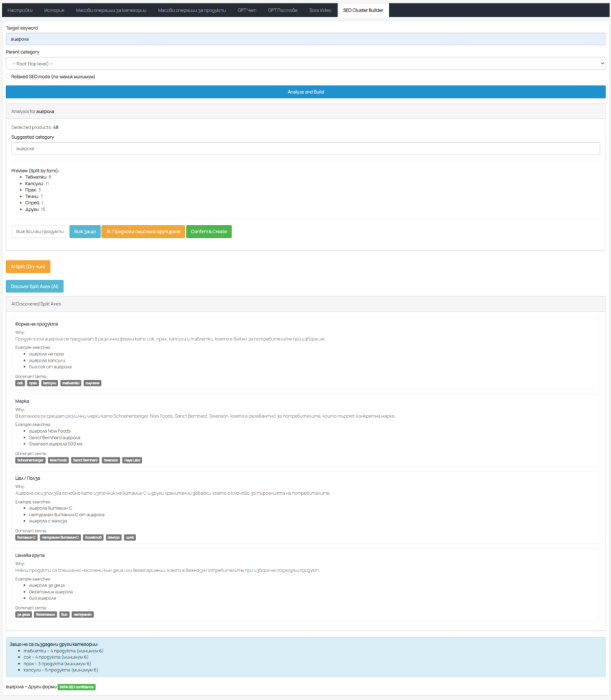Screen dimensions: 611x700
Task: Run the AI Split (Dry-run) button
Action: 27,267
